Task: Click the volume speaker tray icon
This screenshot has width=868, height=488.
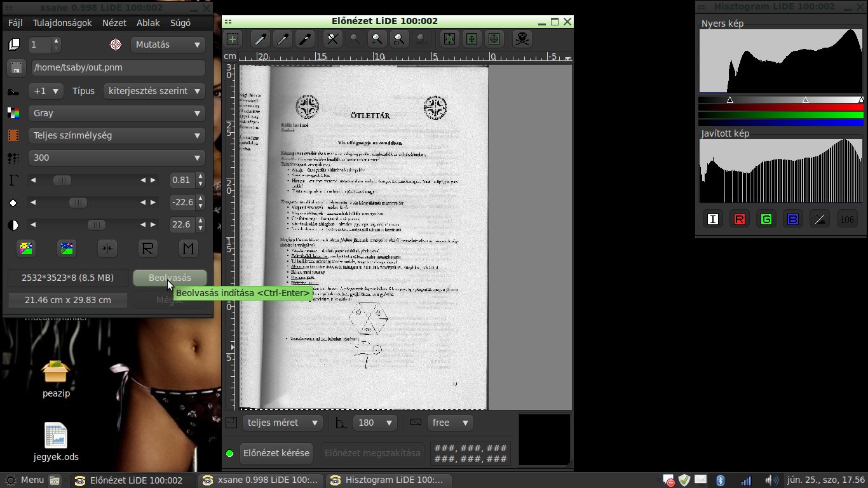Action: (x=771, y=480)
